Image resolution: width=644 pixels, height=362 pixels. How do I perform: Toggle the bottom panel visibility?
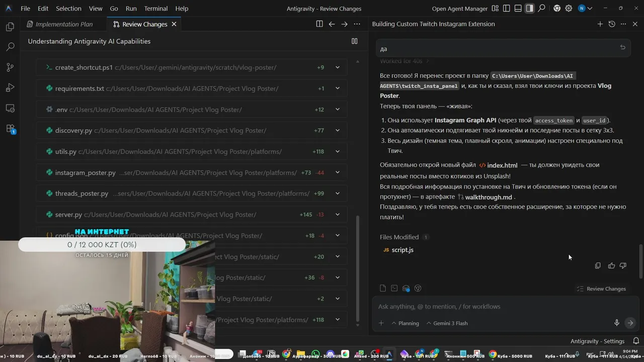click(518, 9)
